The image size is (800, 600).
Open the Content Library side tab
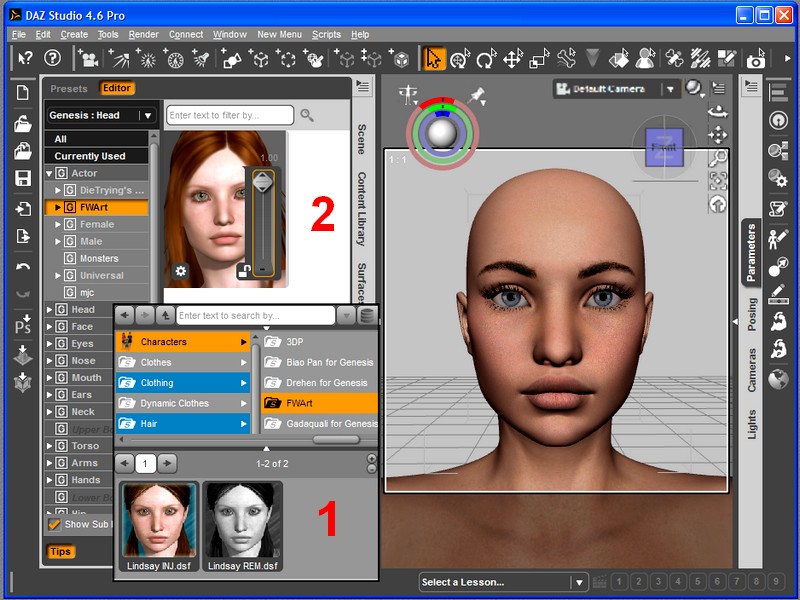(x=361, y=209)
